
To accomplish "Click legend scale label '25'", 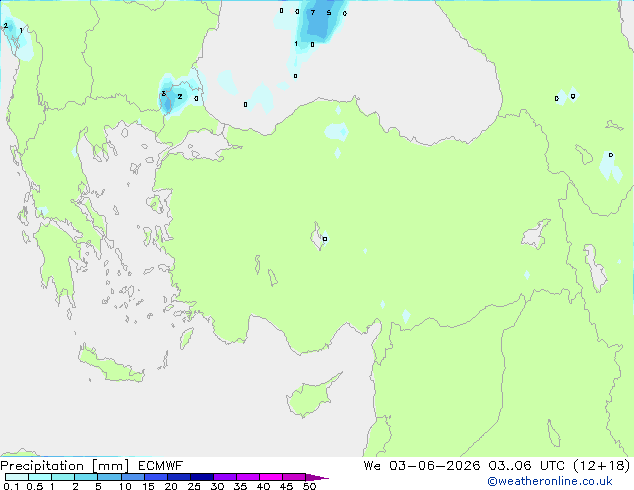I will tap(194, 486).
